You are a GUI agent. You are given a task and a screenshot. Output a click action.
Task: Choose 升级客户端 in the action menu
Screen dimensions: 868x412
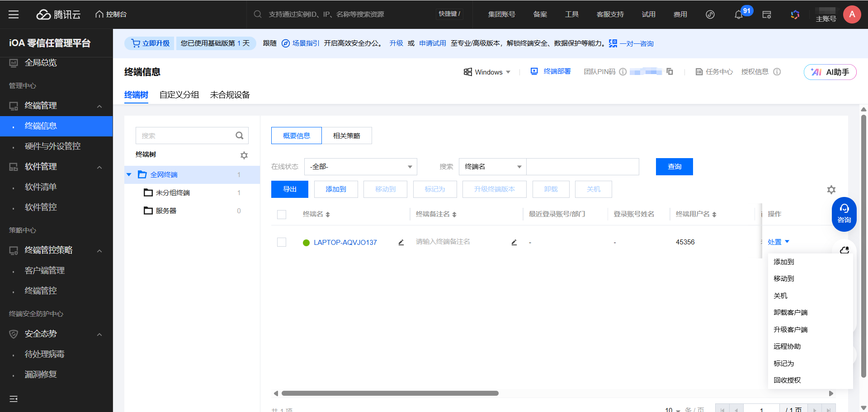click(x=790, y=330)
